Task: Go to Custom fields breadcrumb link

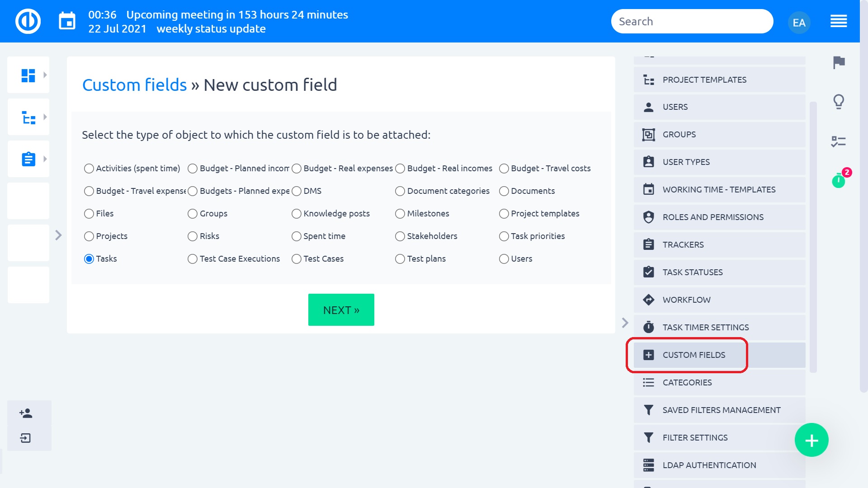Action: pos(134,85)
